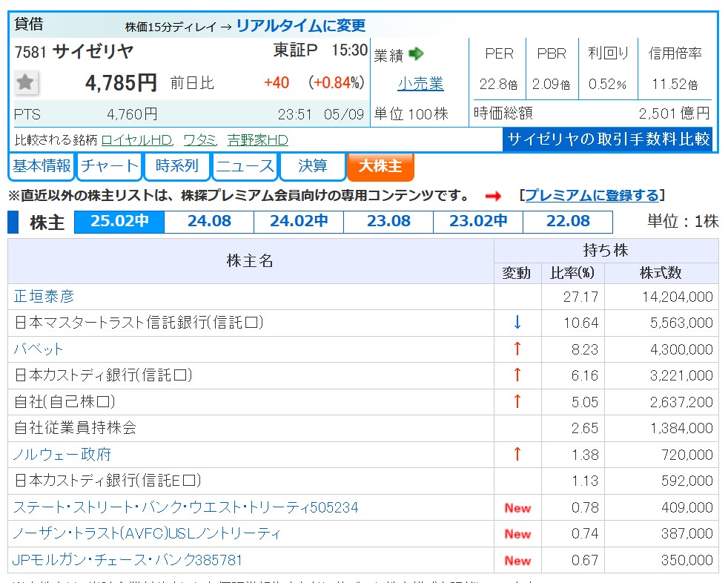Click the New badge in the JPモルガン row

coord(517,560)
